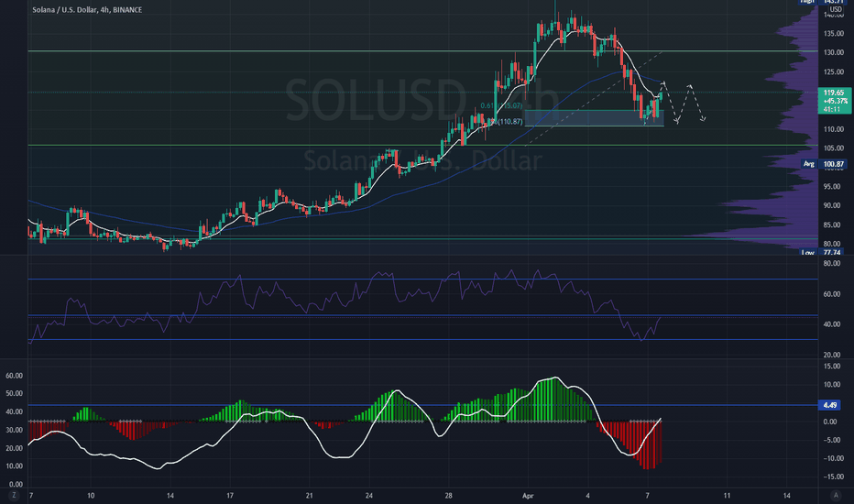Click the -5.00 oscillator axis label
Image resolution: width=854 pixels, height=504 pixels.
tap(832, 440)
